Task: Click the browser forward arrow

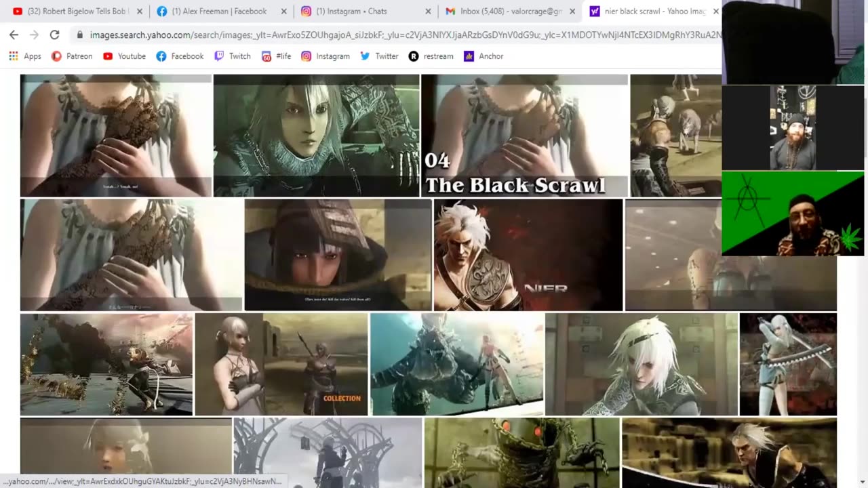Action: (x=34, y=35)
